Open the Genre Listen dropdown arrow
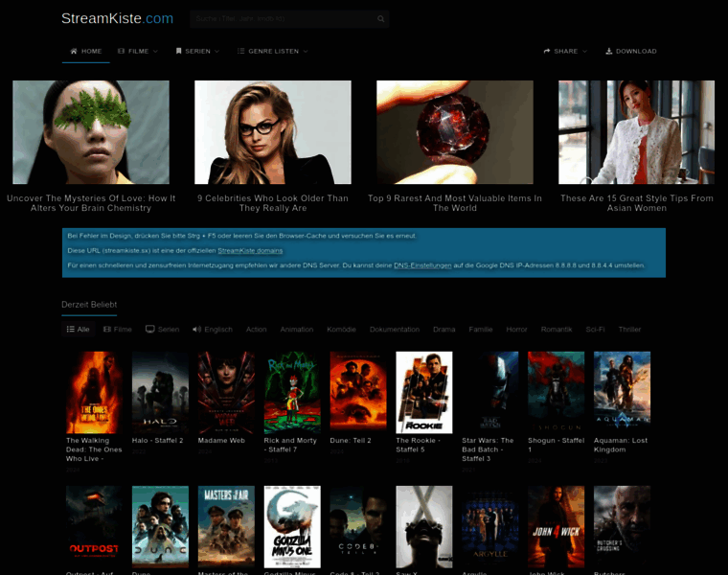Image resolution: width=728 pixels, height=575 pixels. [x=306, y=52]
